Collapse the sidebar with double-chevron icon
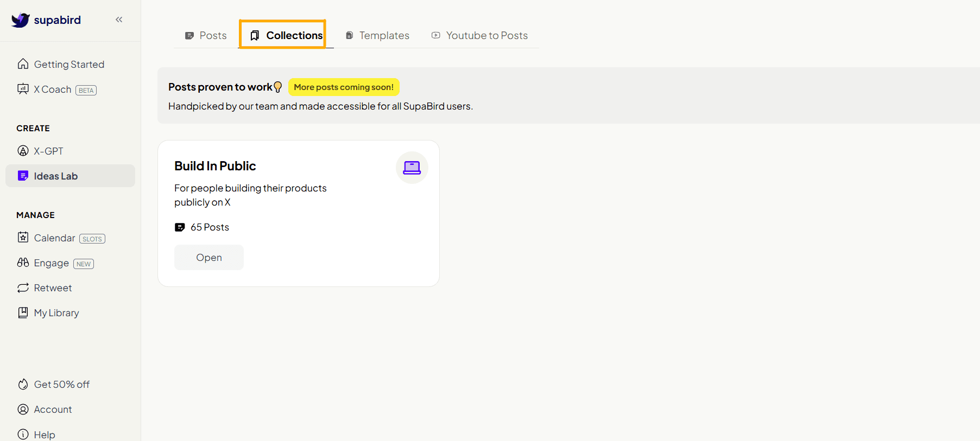 [119, 20]
